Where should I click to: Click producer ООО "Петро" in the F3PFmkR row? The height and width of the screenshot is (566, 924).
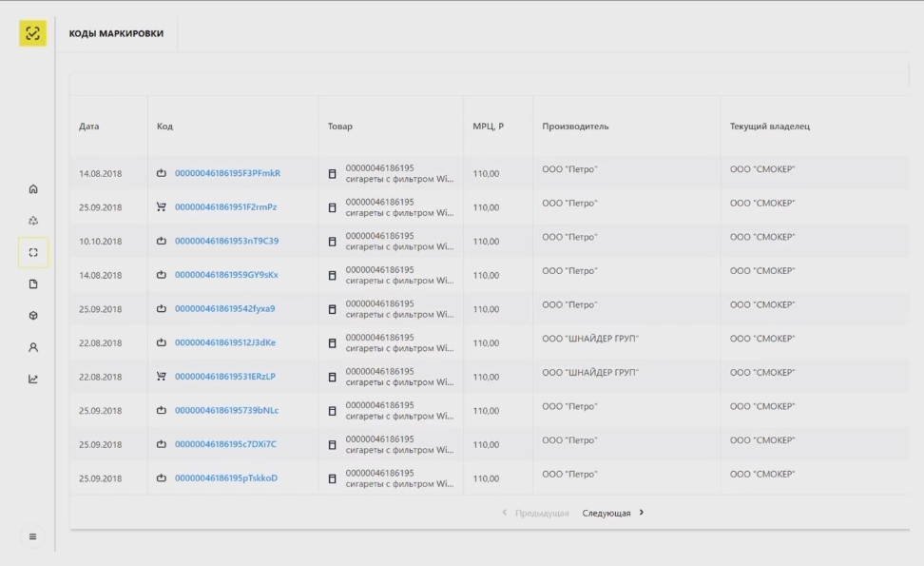coord(569,169)
